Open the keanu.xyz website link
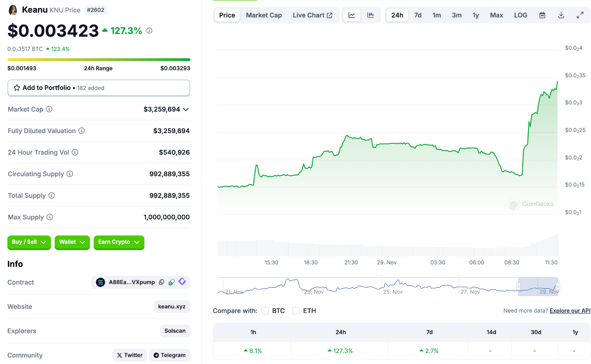 (x=172, y=306)
